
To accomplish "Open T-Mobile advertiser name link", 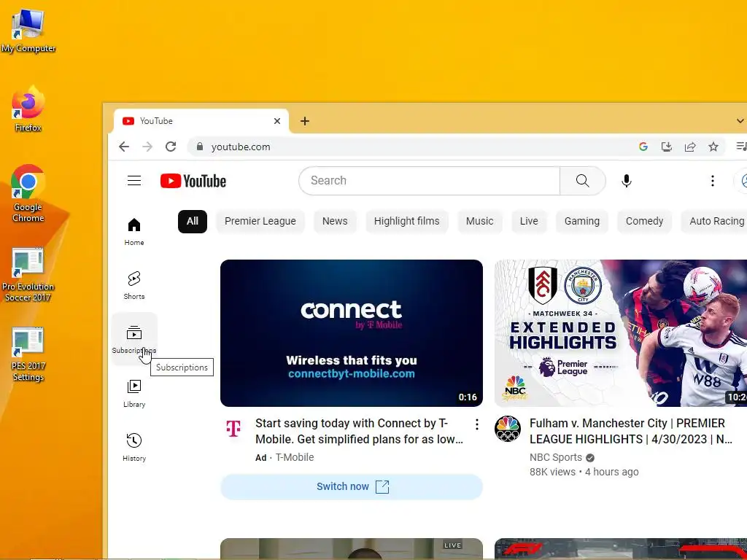I will (x=295, y=457).
